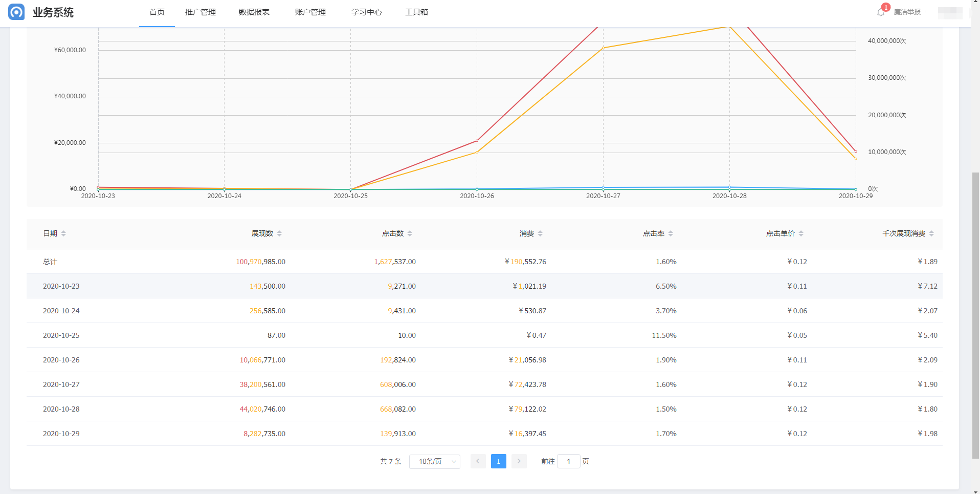Screen dimensions: 980x494
Task: Sort table by 日期 column arrows
Action: coord(63,233)
